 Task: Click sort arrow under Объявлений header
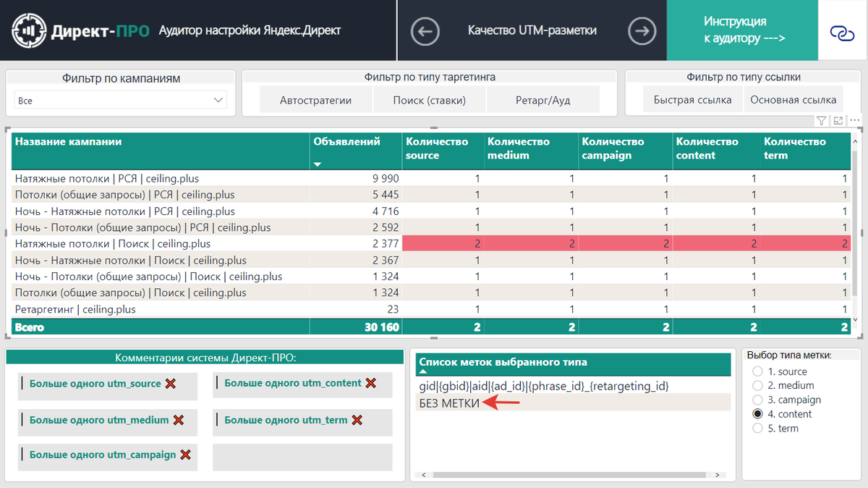pos(318,164)
